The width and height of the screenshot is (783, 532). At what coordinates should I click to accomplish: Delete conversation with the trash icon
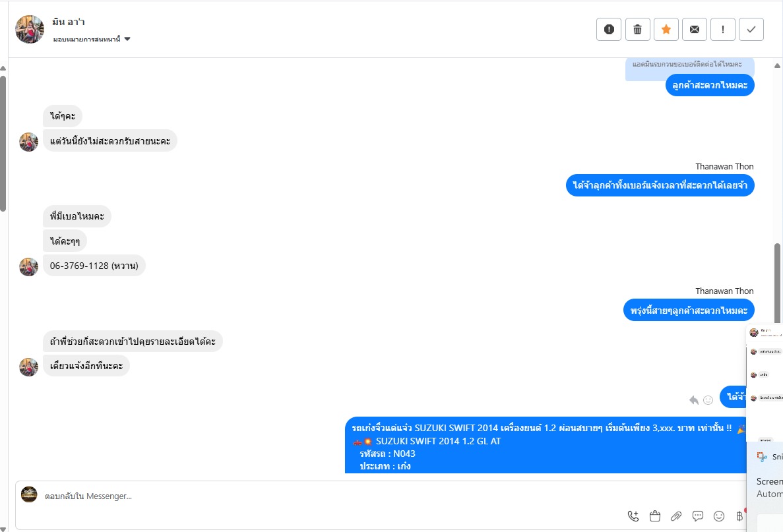pos(637,29)
